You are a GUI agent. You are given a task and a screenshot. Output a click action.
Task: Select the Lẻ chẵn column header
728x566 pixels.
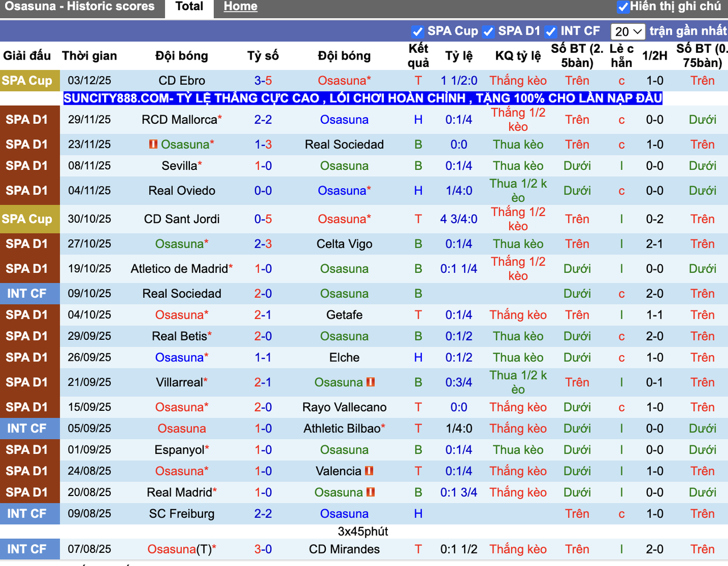tap(622, 56)
